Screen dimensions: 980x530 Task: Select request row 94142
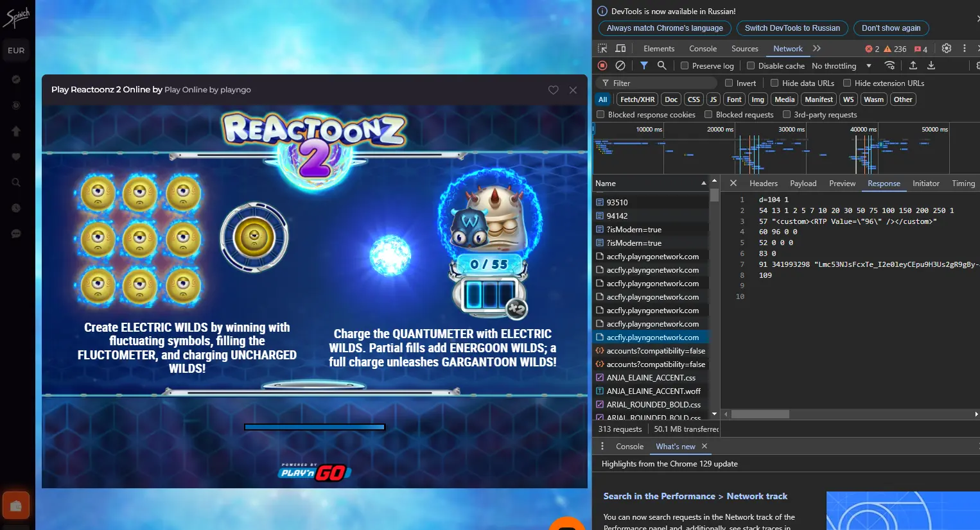coord(651,216)
